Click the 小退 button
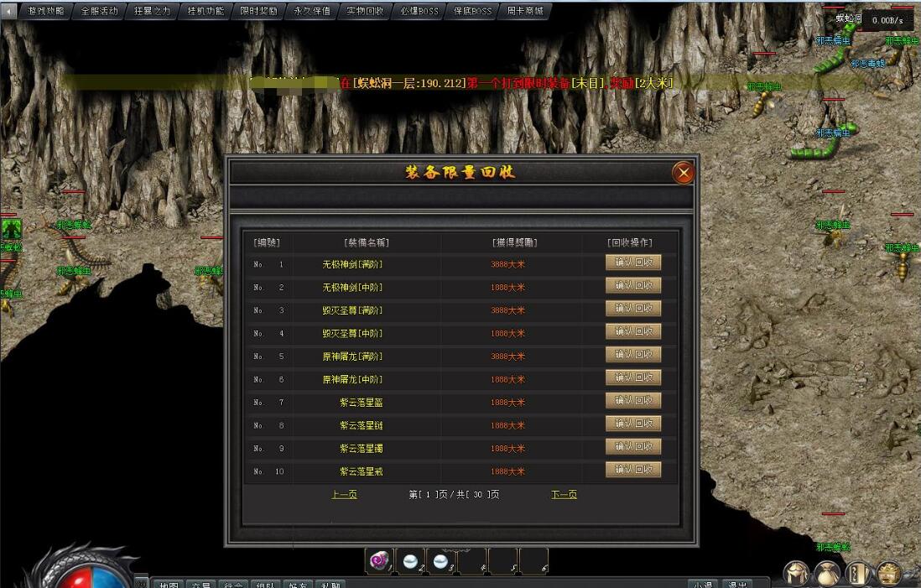 pos(703,585)
